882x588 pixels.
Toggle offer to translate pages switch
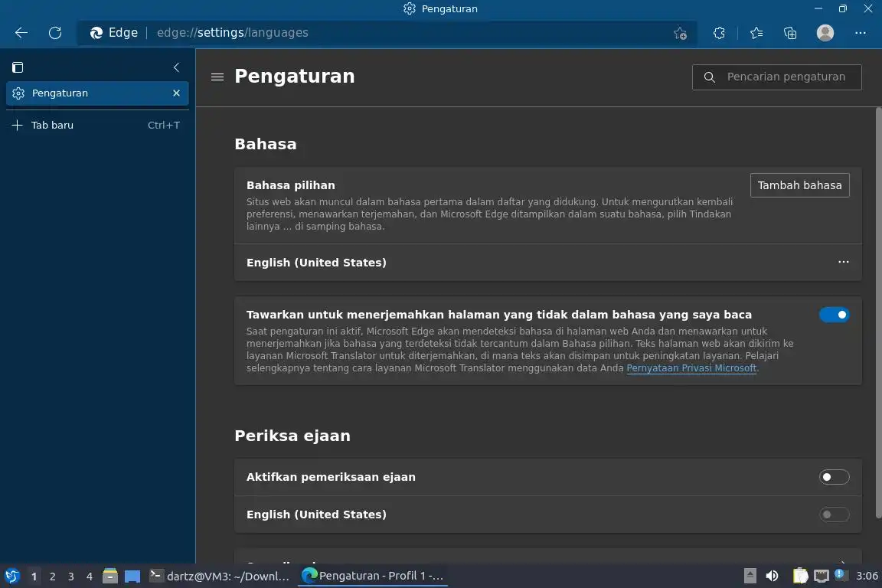coord(835,315)
